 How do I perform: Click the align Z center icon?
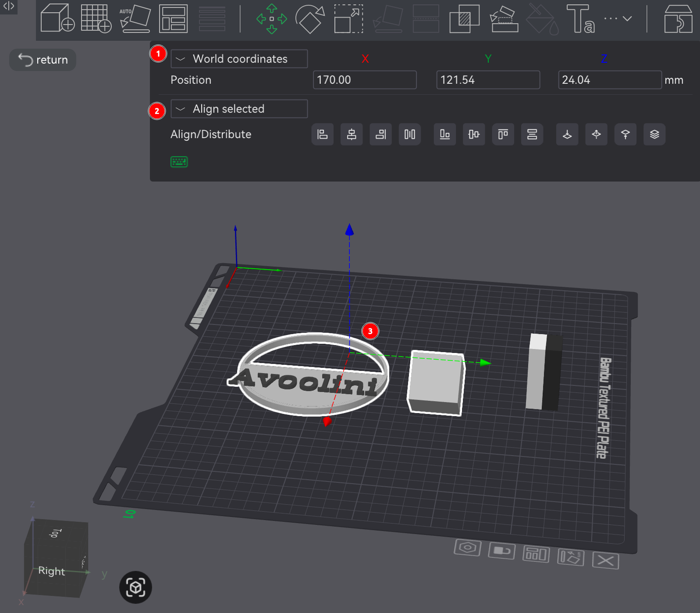click(x=596, y=134)
